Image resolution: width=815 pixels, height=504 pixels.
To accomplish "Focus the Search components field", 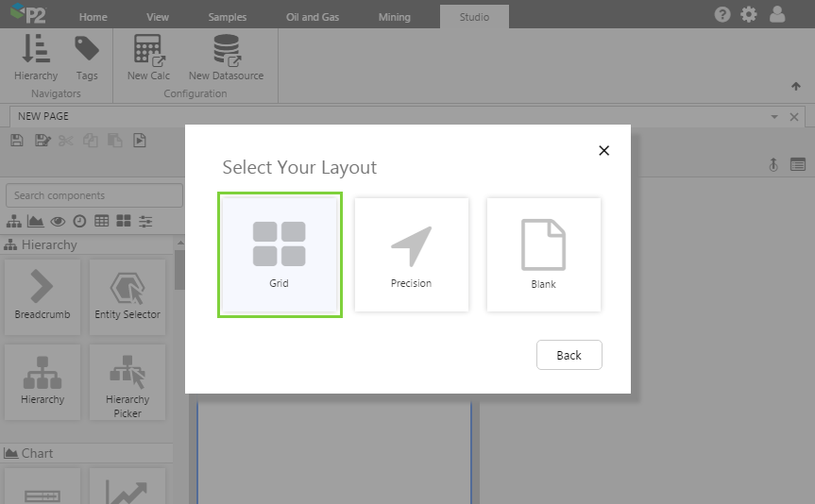I will pos(94,195).
